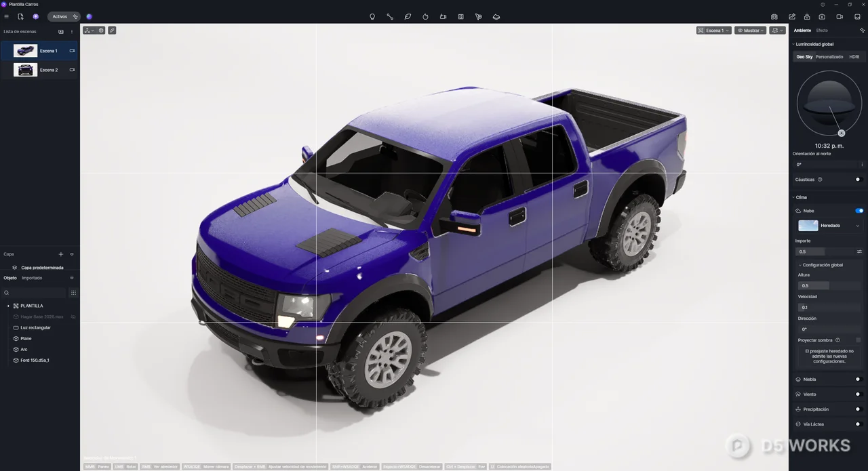
Task: Select the HDRI sky option
Action: click(854, 57)
